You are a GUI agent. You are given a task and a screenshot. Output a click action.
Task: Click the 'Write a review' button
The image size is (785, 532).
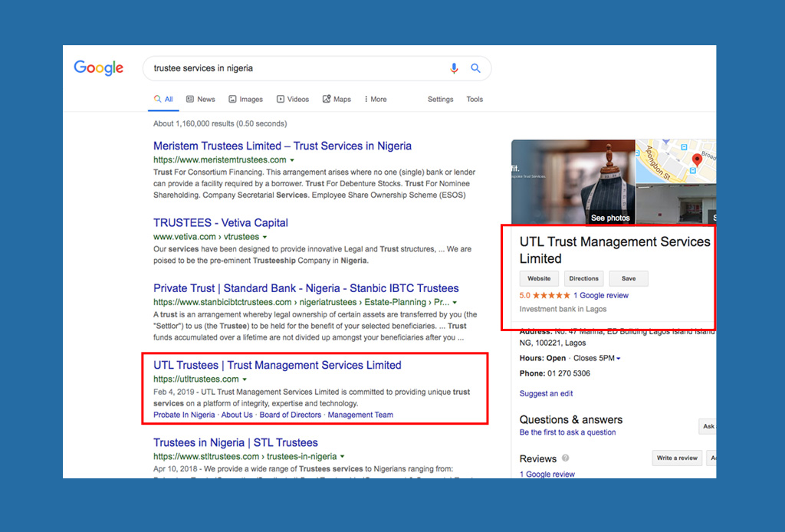tap(677, 458)
